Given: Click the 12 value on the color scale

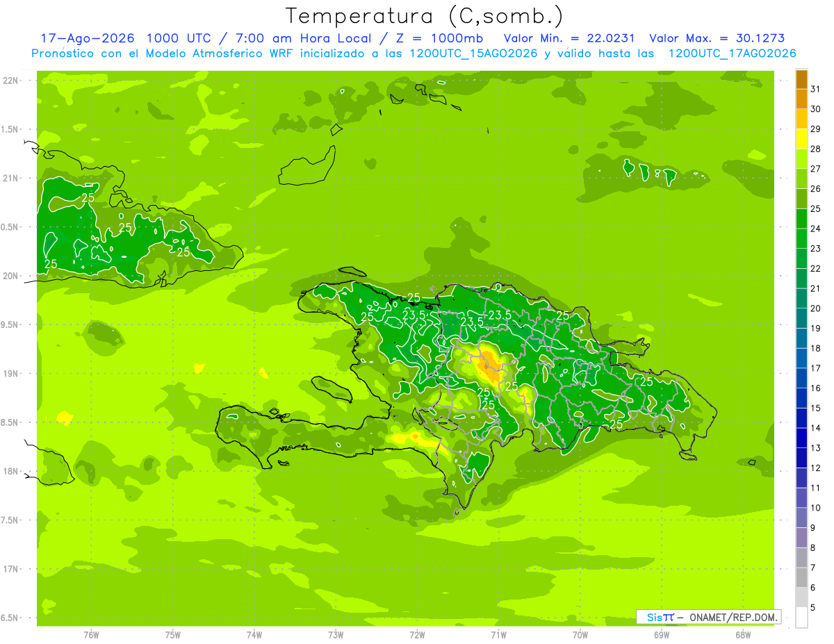Looking at the screenshot, I should coord(816,468).
